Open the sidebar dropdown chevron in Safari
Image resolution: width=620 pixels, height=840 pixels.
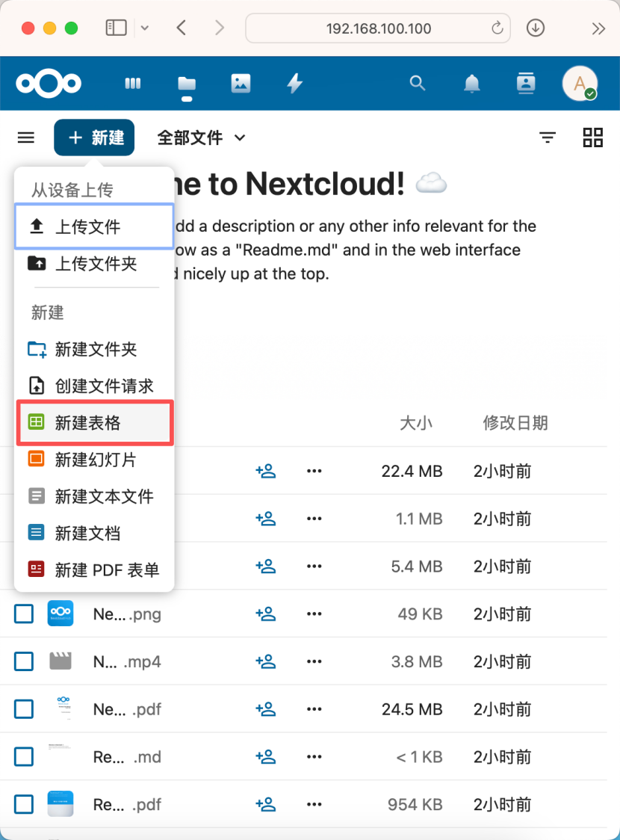pyautogui.click(x=145, y=28)
